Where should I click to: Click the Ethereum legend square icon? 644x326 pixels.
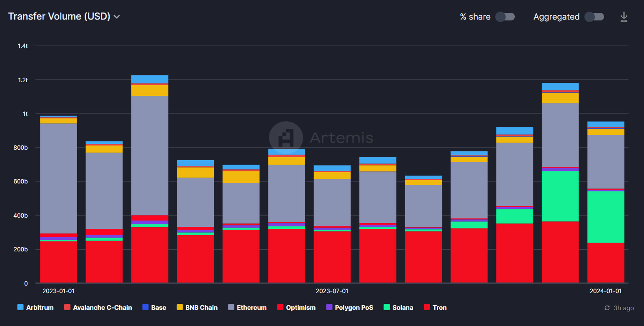[x=231, y=308]
